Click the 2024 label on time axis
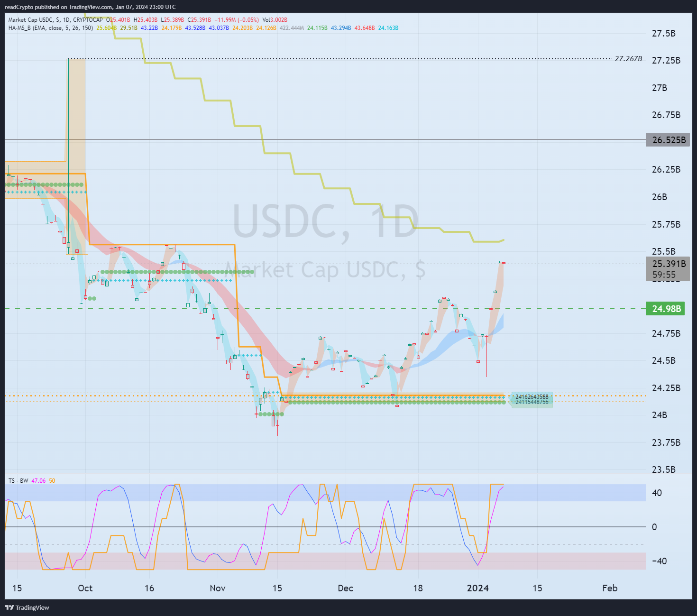Screen dimensions: 697x616 [478, 588]
